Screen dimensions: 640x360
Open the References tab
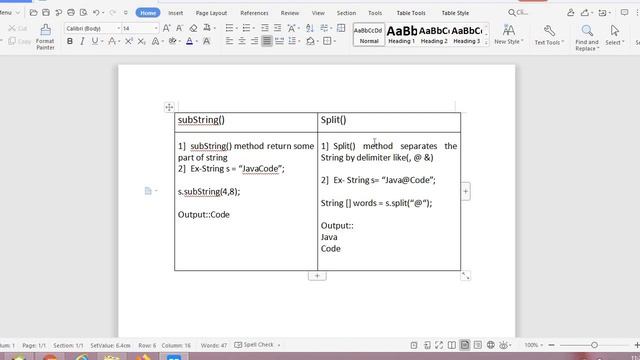click(254, 13)
